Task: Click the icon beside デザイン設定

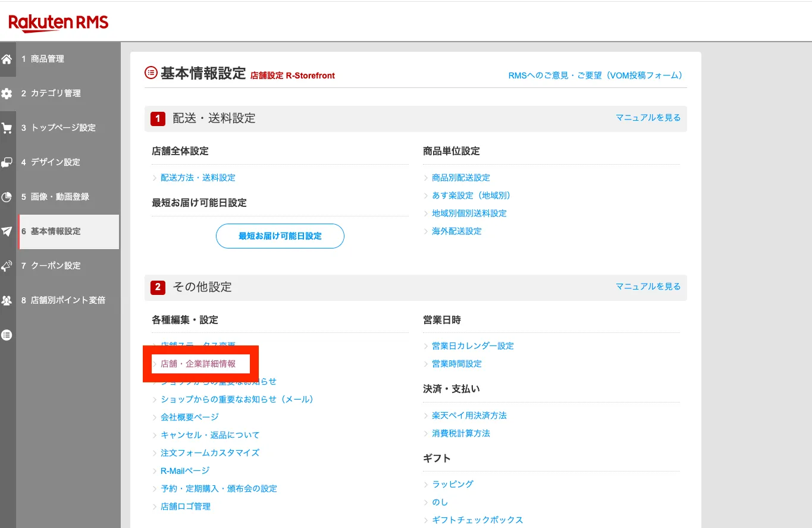Action: [7, 162]
